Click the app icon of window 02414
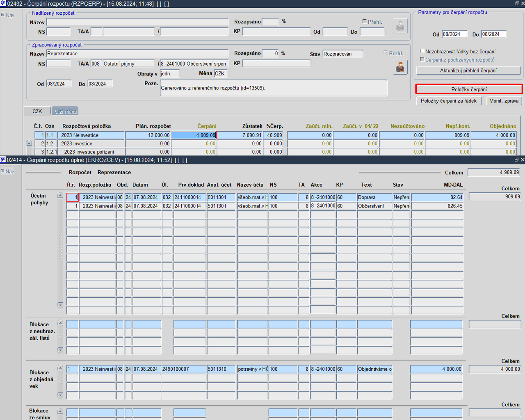This screenshot has width=525, height=420. (x=3, y=160)
